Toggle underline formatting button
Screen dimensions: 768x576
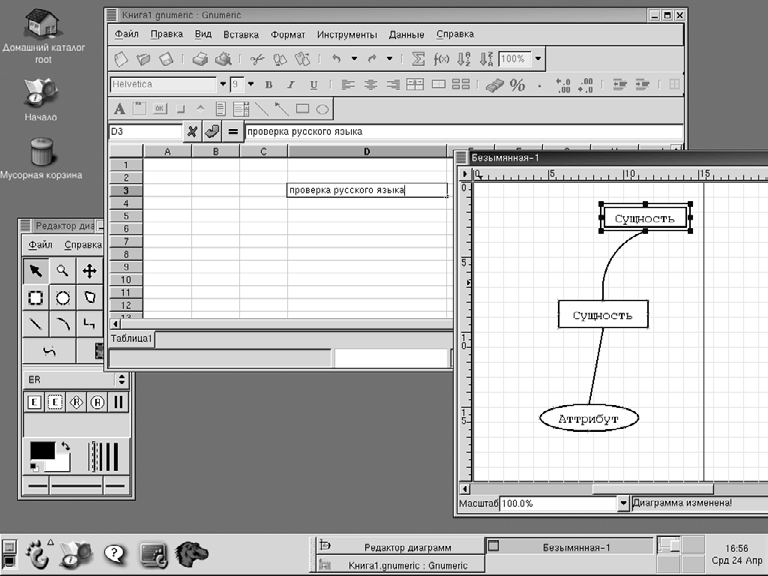coord(314,85)
